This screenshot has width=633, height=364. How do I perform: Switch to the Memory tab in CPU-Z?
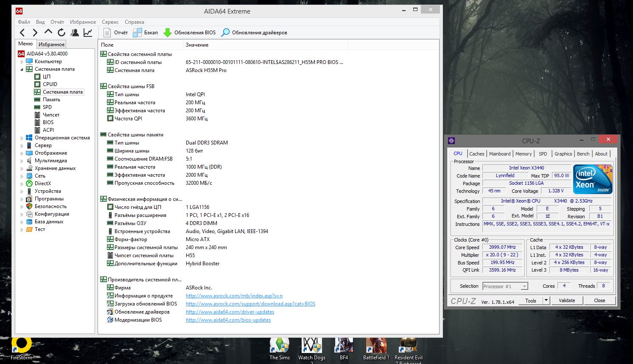(x=523, y=154)
